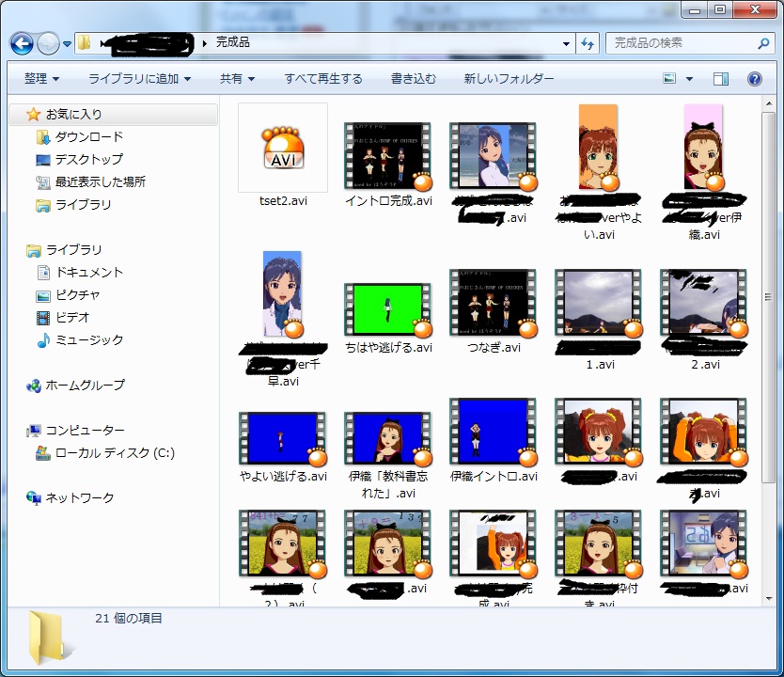Viewport: 784px width, 677px height.
Task: Click the change view icon button
Action: tap(669, 78)
